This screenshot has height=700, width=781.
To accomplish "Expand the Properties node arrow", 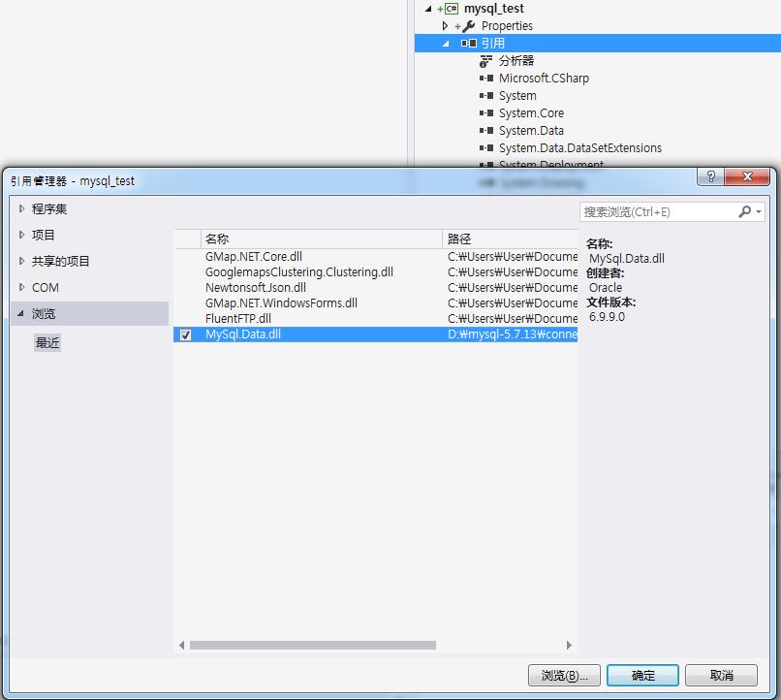I will pyautogui.click(x=445, y=25).
